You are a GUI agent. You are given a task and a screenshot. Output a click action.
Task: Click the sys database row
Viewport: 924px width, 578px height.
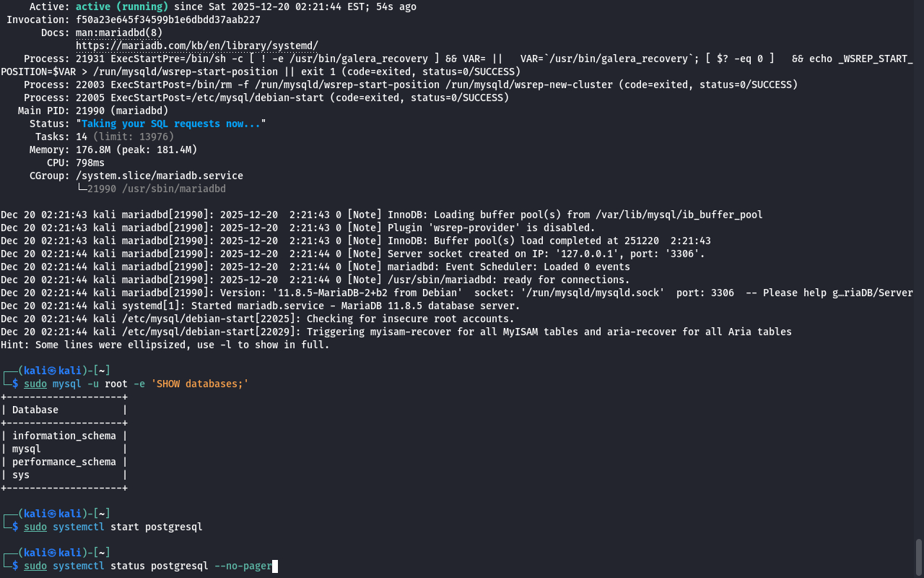tap(21, 475)
